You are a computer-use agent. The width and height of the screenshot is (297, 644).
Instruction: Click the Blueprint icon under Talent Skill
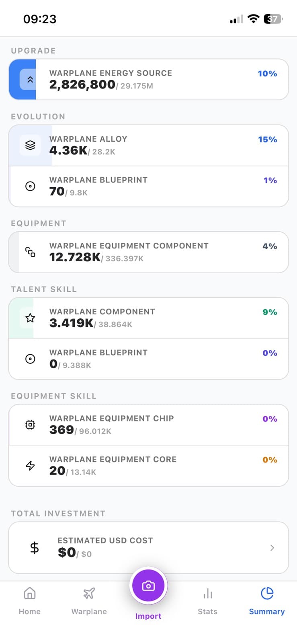click(x=30, y=359)
